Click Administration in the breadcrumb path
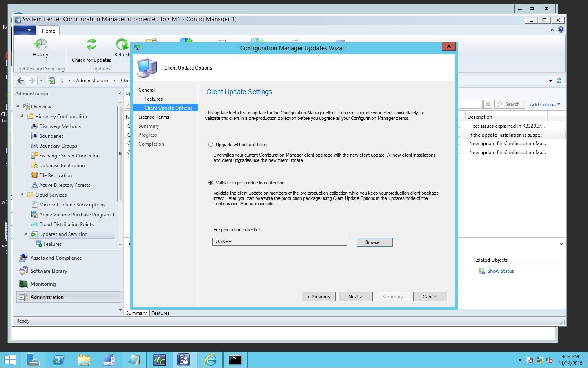The width and height of the screenshot is (588, 368). [x=92, y=81]
